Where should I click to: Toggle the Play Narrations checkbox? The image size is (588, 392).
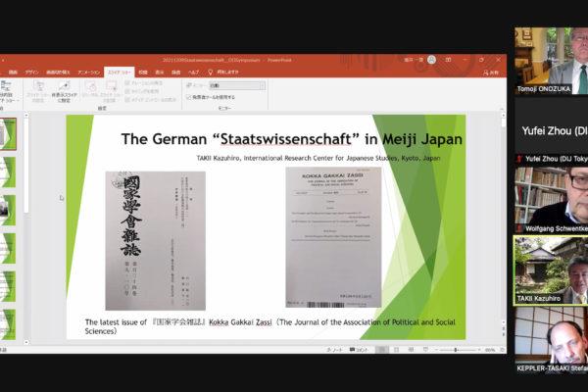click(127, 83)
